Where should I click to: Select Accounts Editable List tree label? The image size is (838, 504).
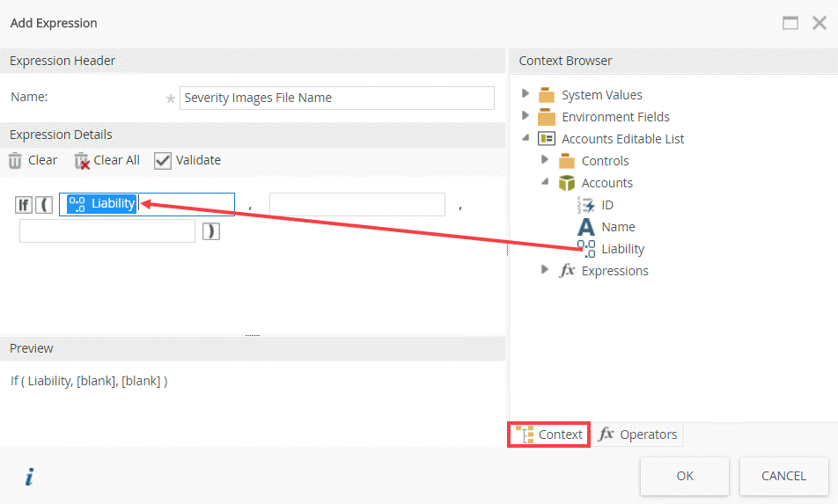pyautogui.click(x=622, y=139)
